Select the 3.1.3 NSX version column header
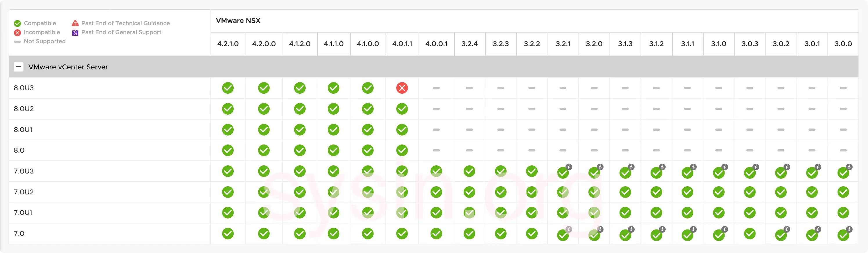Image resolution: width=868 pixels, height=253 pixels. (x=625, y=44)
